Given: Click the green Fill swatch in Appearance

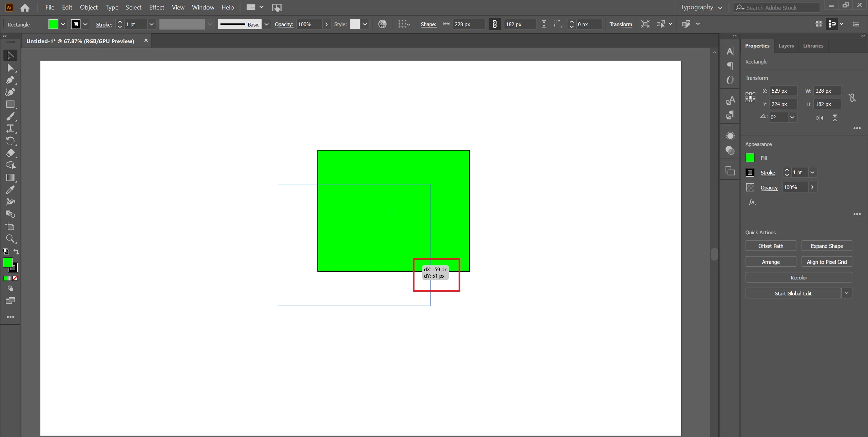Looking at the screenshot, I should [x=750, y=158].
